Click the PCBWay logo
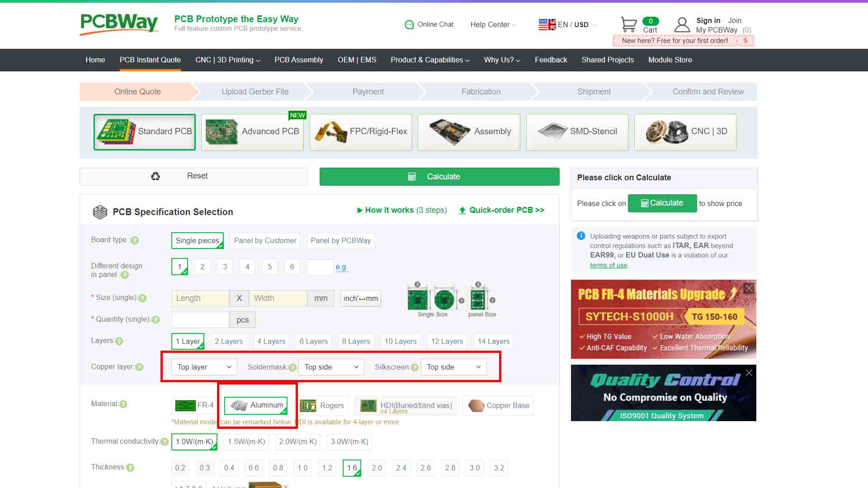868x488 pixels. click(119, 23)
